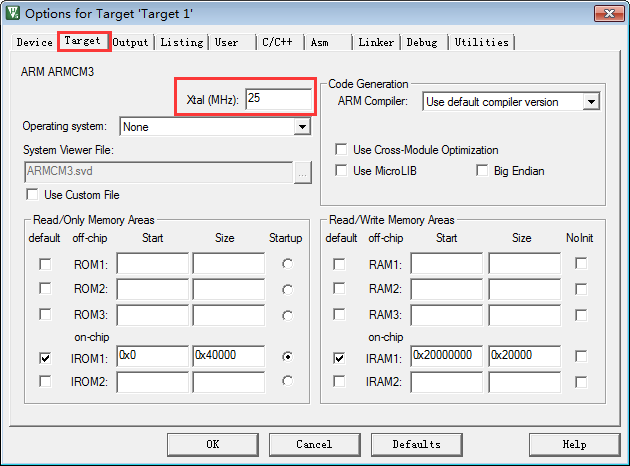Switch to the Utilities tab

coord(482,42)
